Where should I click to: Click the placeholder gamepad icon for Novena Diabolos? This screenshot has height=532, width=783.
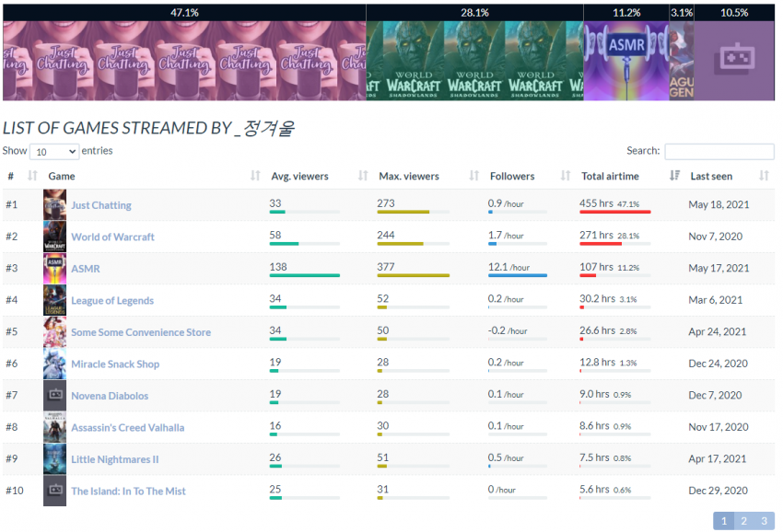[54, 395]
